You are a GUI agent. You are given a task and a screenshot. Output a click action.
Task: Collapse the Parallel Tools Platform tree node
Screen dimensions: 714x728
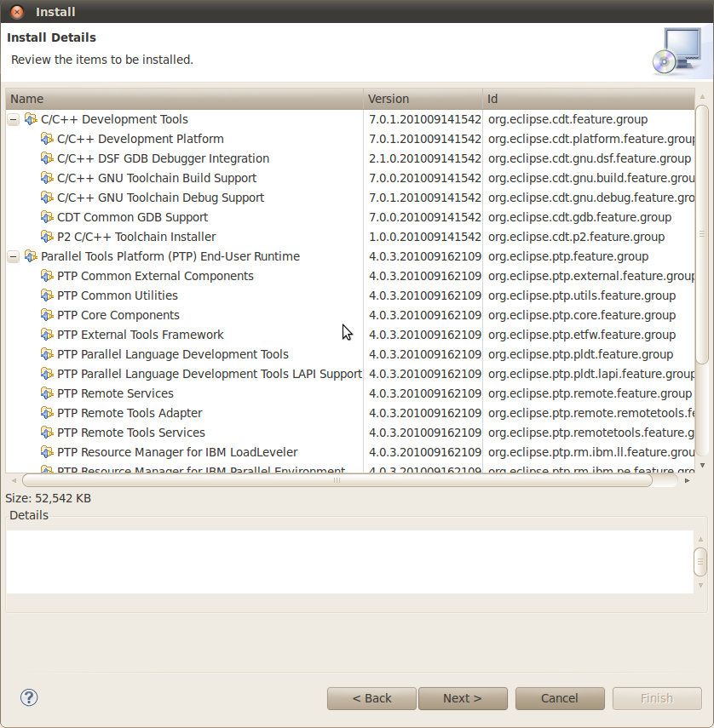(14, 257)
